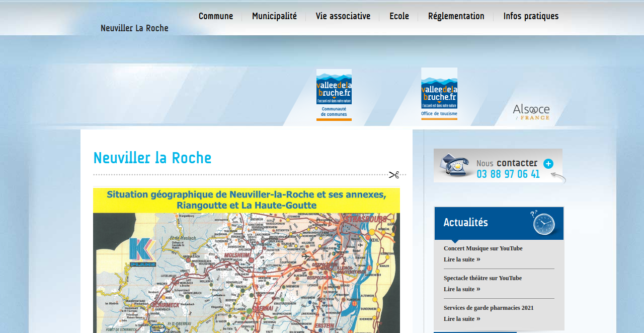
Task: Click the clock icon in Actualités header
Action: click(544, 223)
